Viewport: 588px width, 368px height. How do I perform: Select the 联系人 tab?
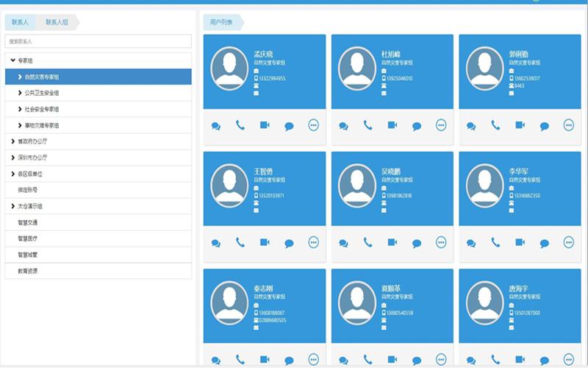(21, 22)
